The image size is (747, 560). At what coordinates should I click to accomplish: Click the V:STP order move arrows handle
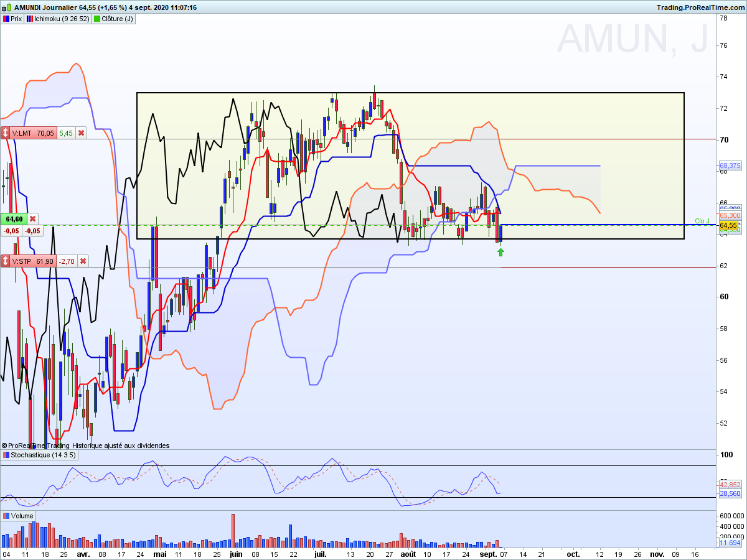click(x=6, y=261)
